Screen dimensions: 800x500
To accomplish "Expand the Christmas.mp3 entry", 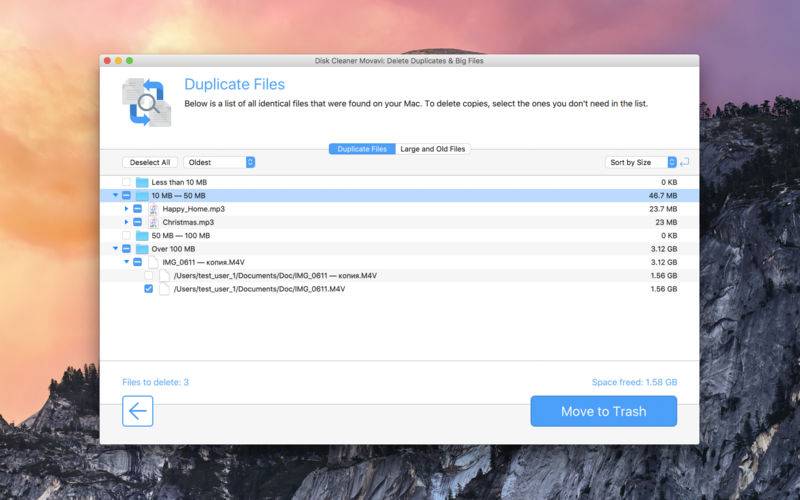I will click(127, 222).
